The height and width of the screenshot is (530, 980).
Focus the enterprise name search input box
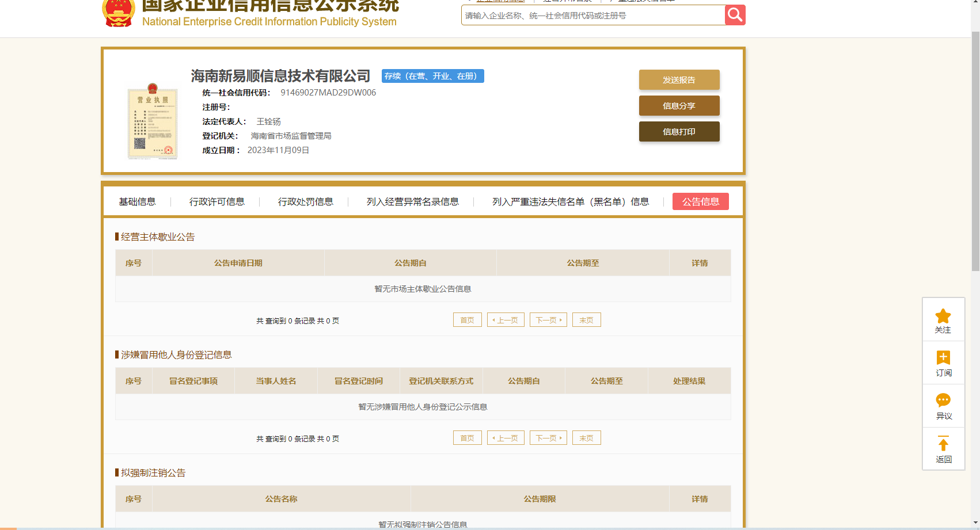click(x=593, y=16)
